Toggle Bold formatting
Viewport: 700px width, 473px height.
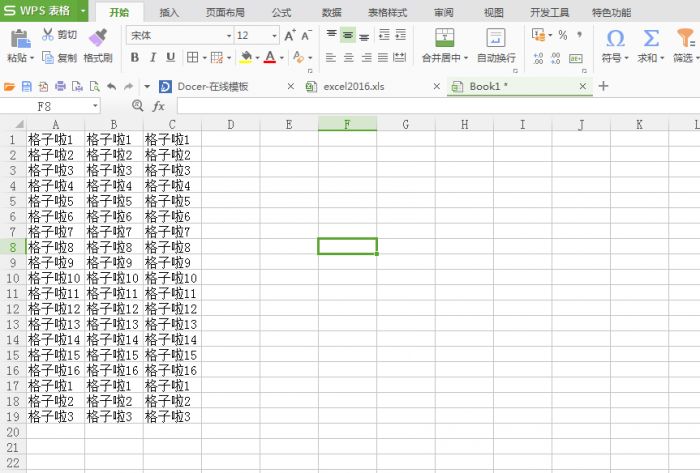pyautogui.click(x=135, y=58)
